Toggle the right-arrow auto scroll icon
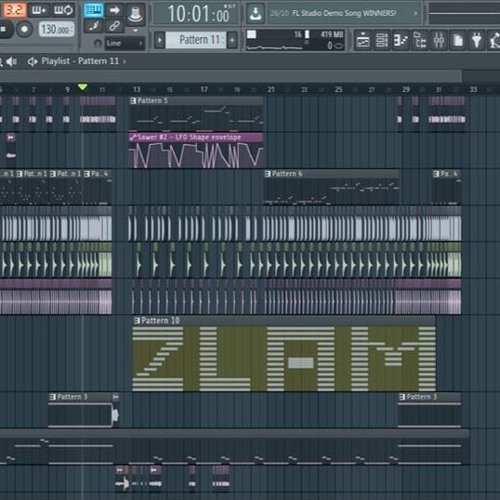This screenshot has height=500, width=500. tap(114, 10)
